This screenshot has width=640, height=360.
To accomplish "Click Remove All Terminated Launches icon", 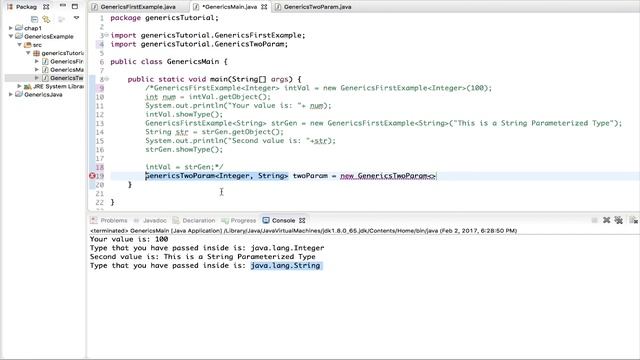I will (619, 220).
